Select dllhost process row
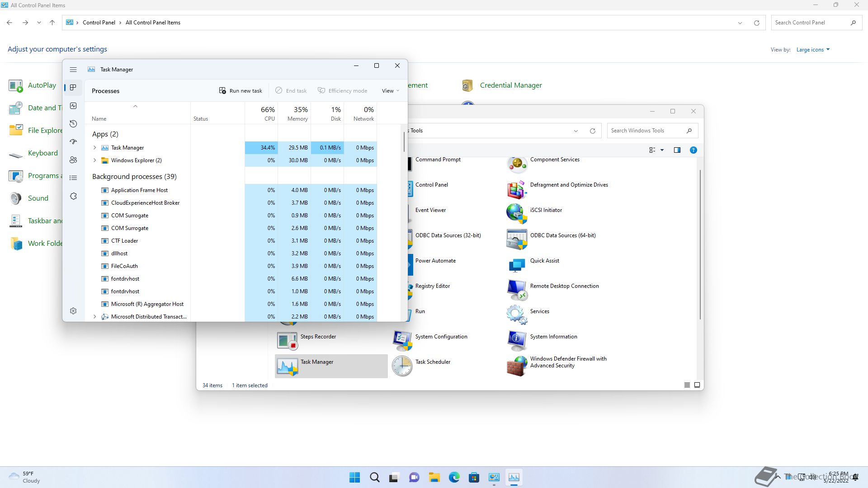 [231, 253]
